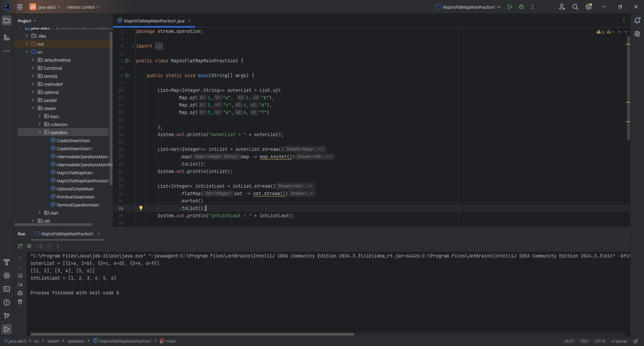Open the Problems tool window
Screen dimensions: 644x346
(x=7, y=302)
